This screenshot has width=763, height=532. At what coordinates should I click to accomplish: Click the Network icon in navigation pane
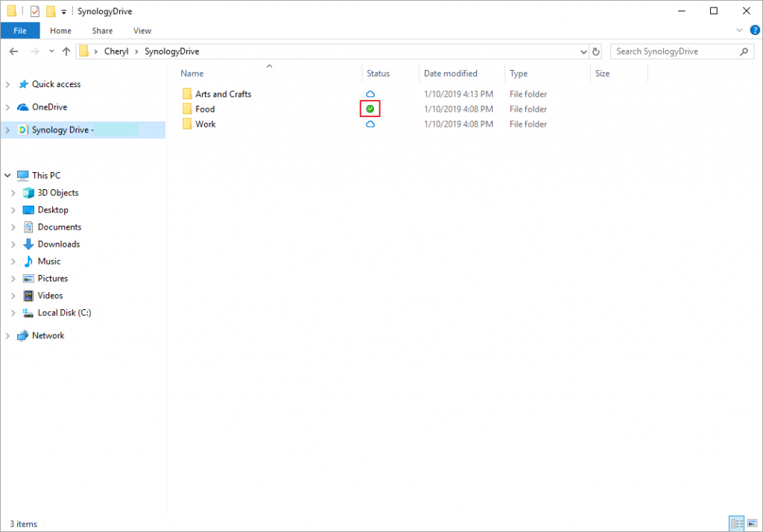point(23,335)
